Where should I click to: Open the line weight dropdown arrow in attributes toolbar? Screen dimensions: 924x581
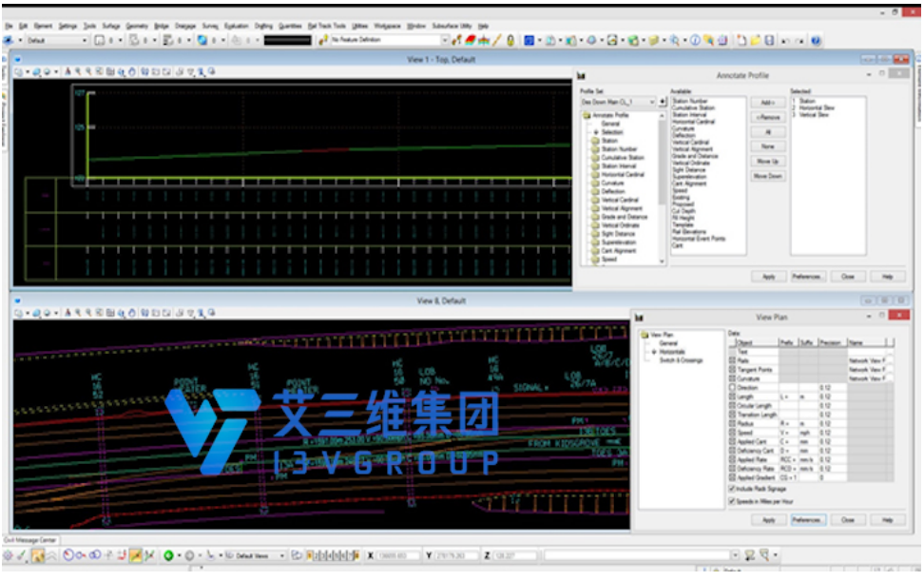click(188, 40)
